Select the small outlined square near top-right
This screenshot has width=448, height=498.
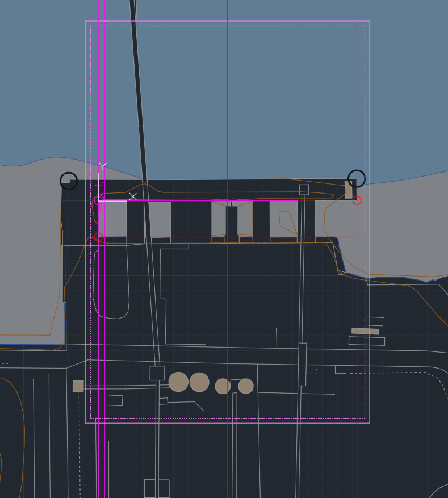pos(304,189)
